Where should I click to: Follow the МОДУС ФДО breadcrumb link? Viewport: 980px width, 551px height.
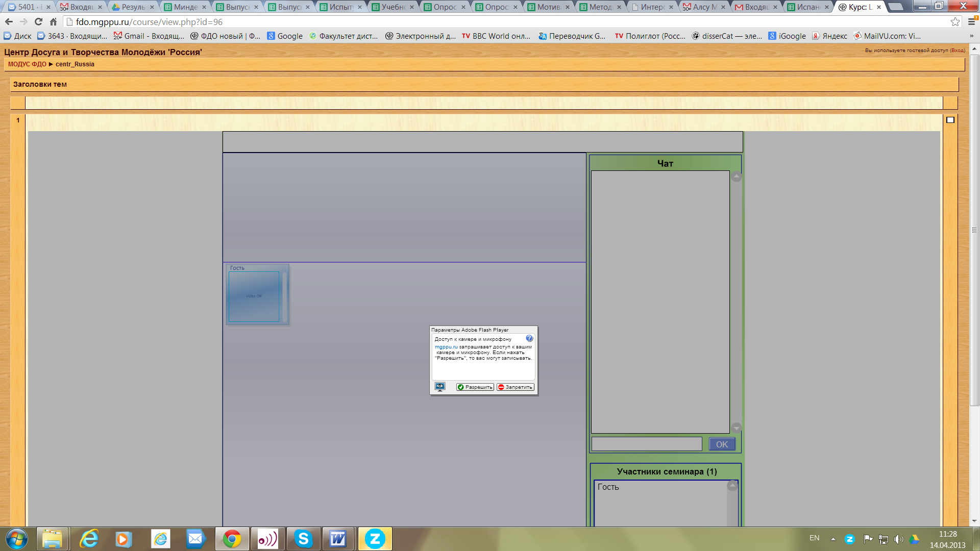[x=27, y=64]
